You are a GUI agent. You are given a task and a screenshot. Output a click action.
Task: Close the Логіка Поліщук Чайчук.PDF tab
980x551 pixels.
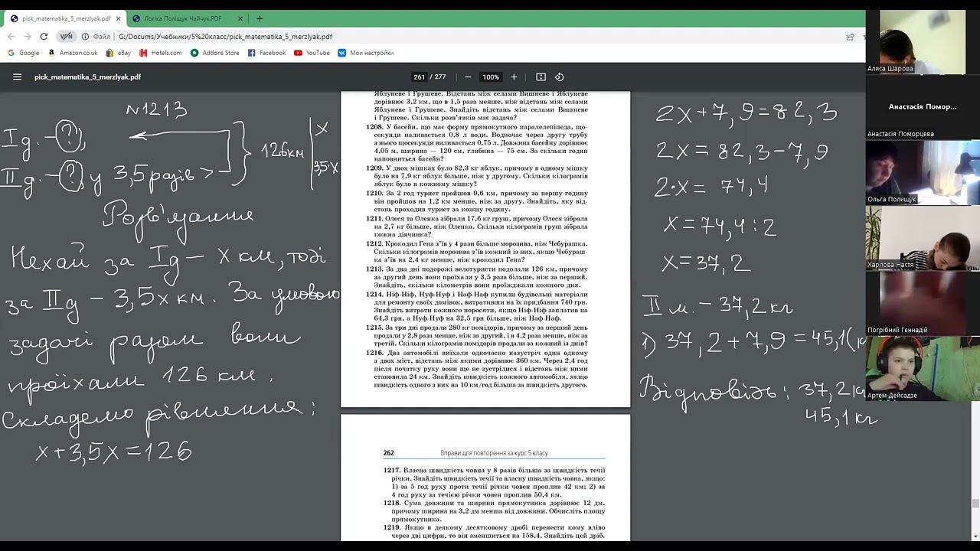coord(242,18)
